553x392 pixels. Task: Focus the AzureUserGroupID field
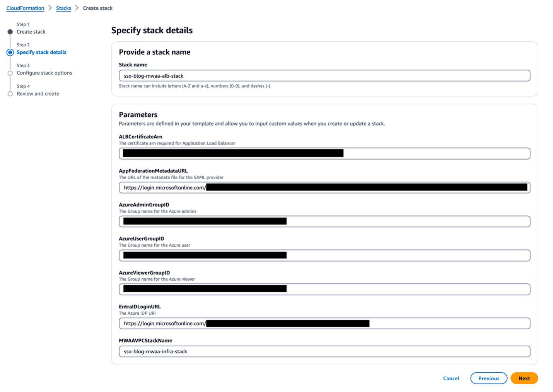coord(324,256)
